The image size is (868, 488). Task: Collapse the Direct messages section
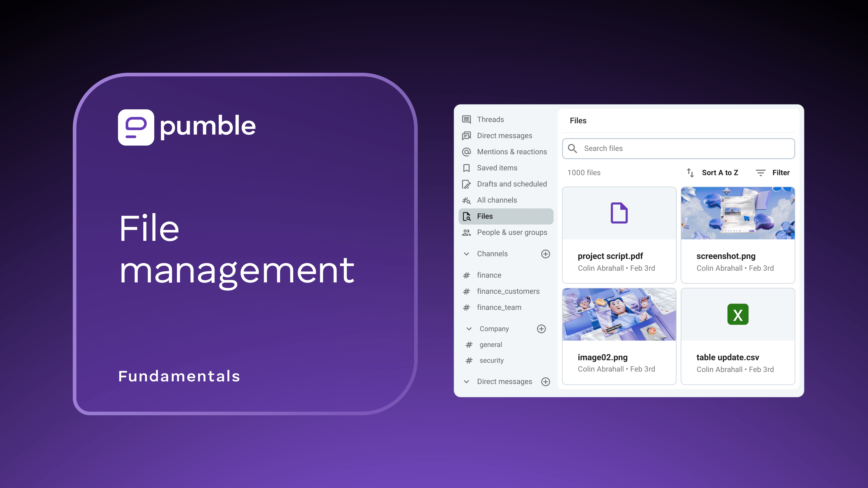466,382
